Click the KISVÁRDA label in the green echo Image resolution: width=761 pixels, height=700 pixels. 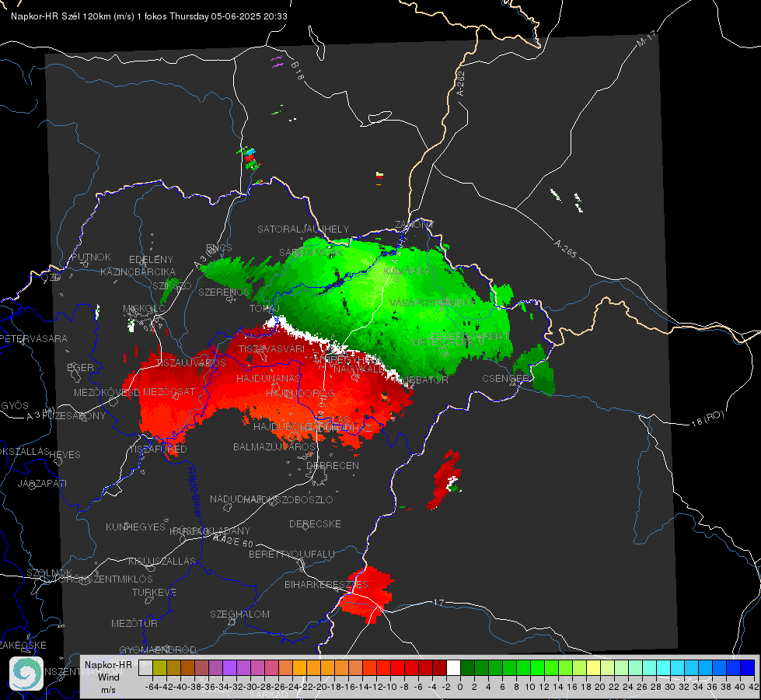tap(407, 271)
